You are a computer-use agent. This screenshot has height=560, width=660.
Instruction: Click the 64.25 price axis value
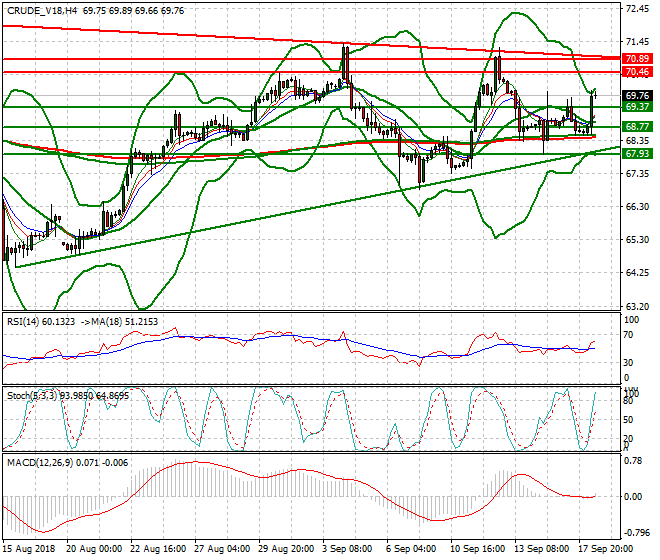click(x=637, y=273)
